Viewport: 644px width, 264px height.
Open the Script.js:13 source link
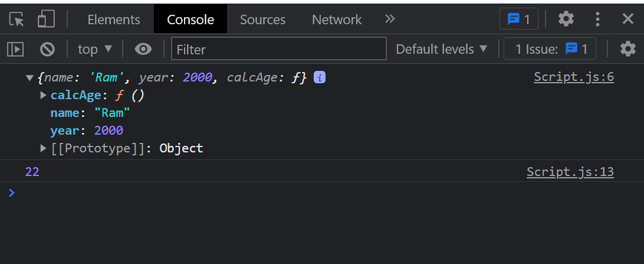pyautogui.click(x=570, y=171)
